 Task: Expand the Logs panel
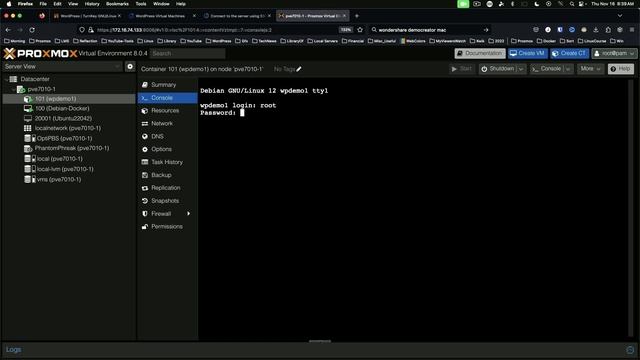point(13,350)
